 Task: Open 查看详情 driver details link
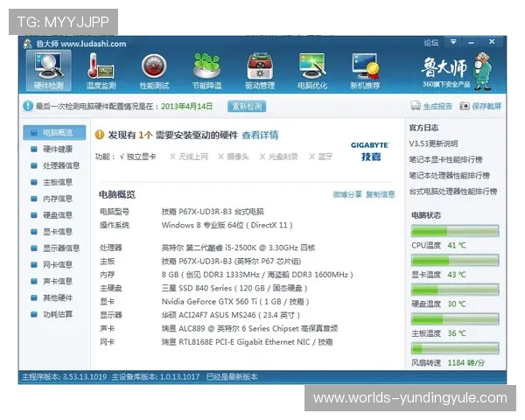tap(260, 135)
